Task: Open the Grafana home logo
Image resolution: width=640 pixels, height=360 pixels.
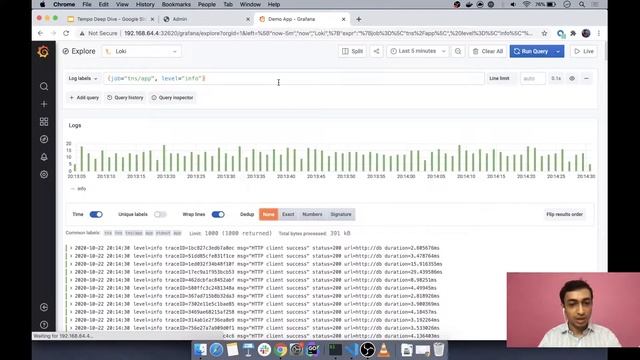Action: pos(43,52)
